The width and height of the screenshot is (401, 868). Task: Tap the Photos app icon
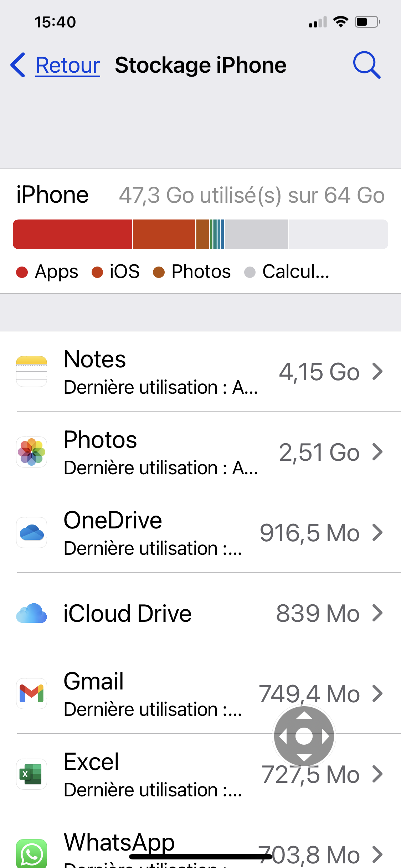click(x=32, y=452)
